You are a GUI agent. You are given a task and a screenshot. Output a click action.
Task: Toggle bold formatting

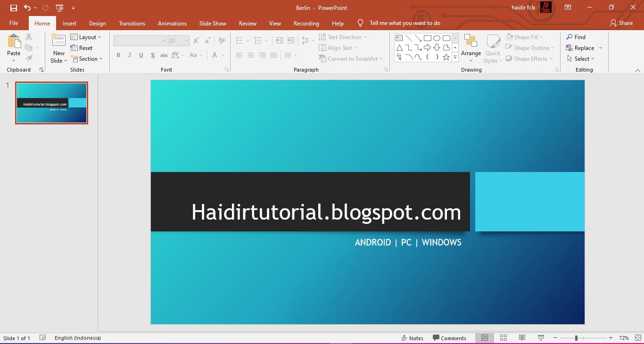point(118,55)
